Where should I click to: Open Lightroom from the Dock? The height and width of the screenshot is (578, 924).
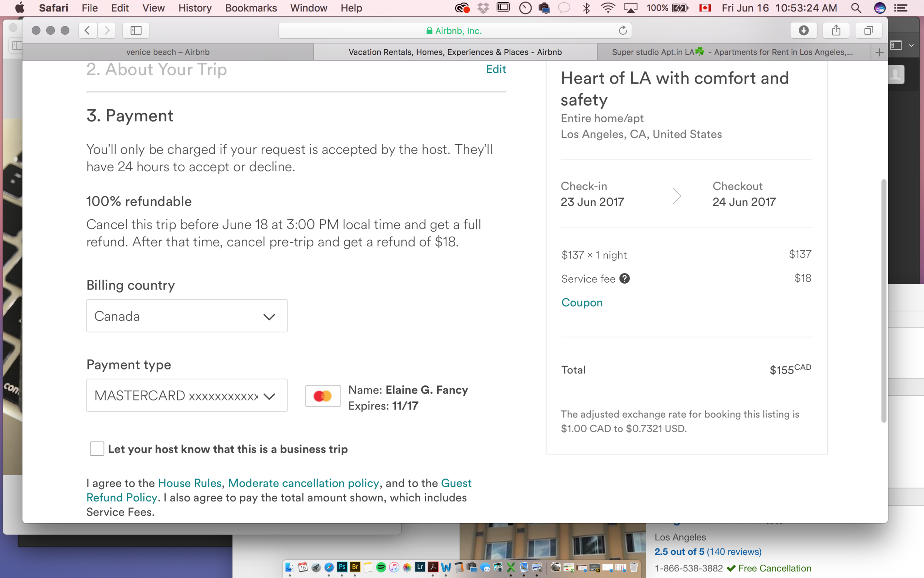(420, 567)
